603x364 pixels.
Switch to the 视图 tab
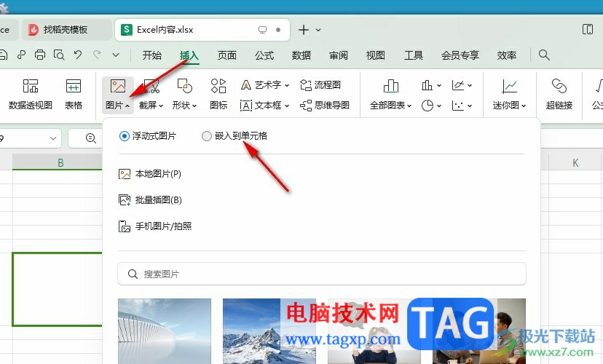pyautogui.click(x=375, y=55)
